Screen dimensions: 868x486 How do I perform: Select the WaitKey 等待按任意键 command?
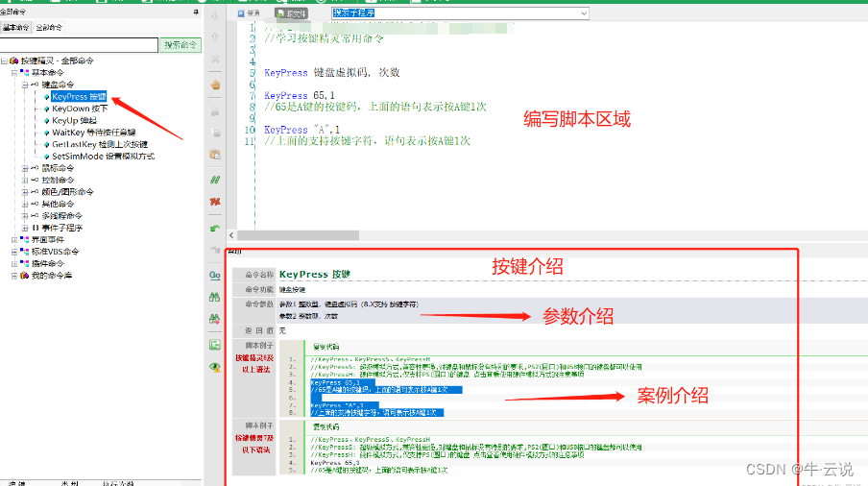click(x=93, y=133)
